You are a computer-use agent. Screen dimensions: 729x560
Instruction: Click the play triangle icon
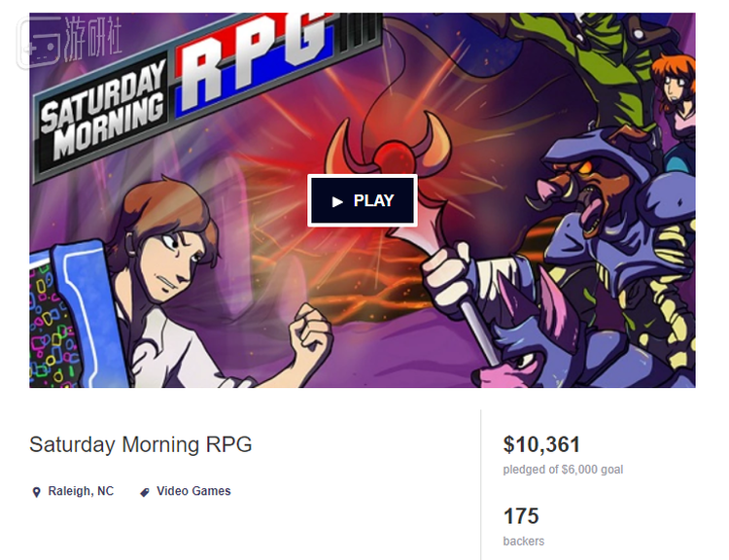pyautogui.click(x=337, y=201)
